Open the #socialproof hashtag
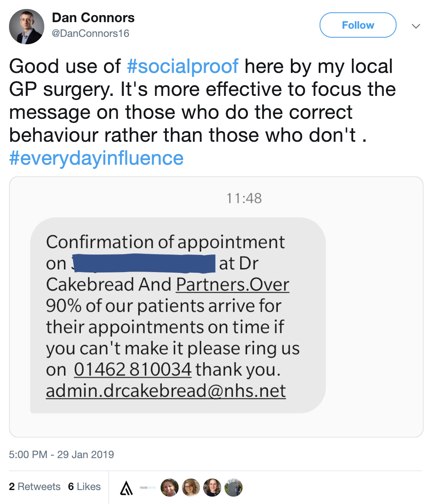The image size is (431, 504). [x=183, y=66]
